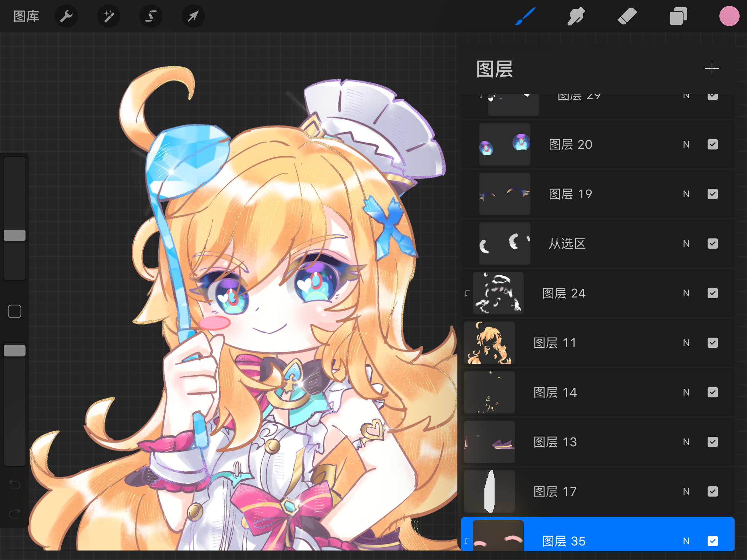
Task: Select the 图层 13 layer row
Action: point(597,442)
